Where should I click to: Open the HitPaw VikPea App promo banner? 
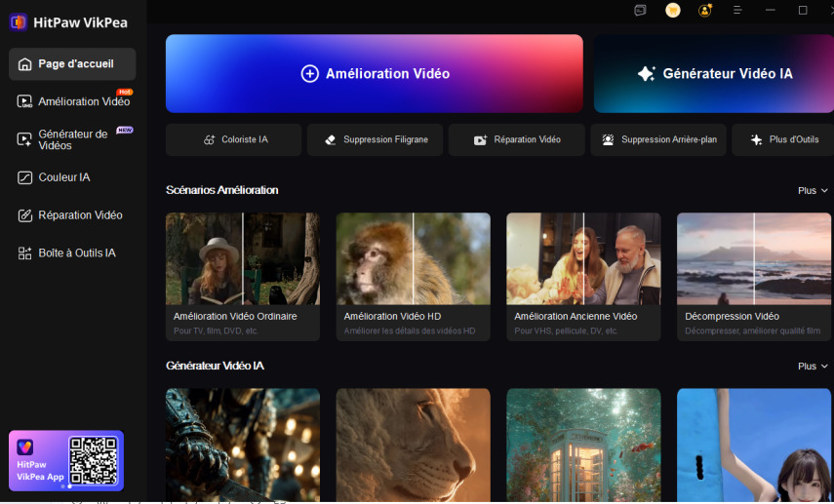66,460
